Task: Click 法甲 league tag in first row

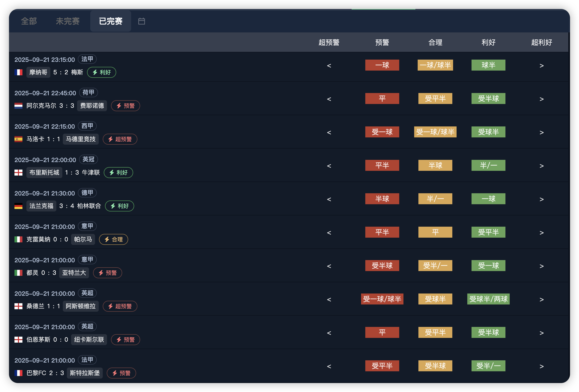Action: [87, 59]
